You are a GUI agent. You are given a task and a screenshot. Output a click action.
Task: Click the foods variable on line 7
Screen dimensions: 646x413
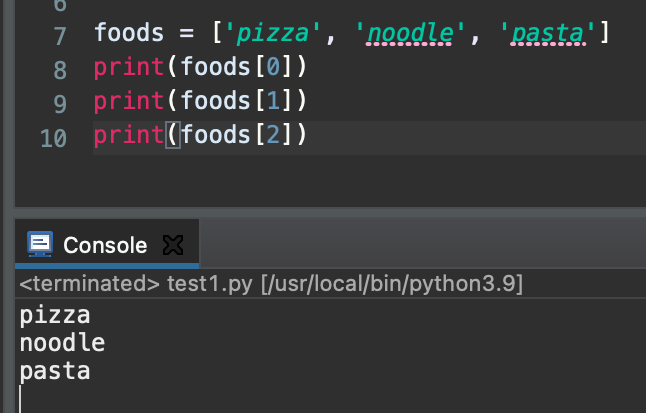click(126, 34)
